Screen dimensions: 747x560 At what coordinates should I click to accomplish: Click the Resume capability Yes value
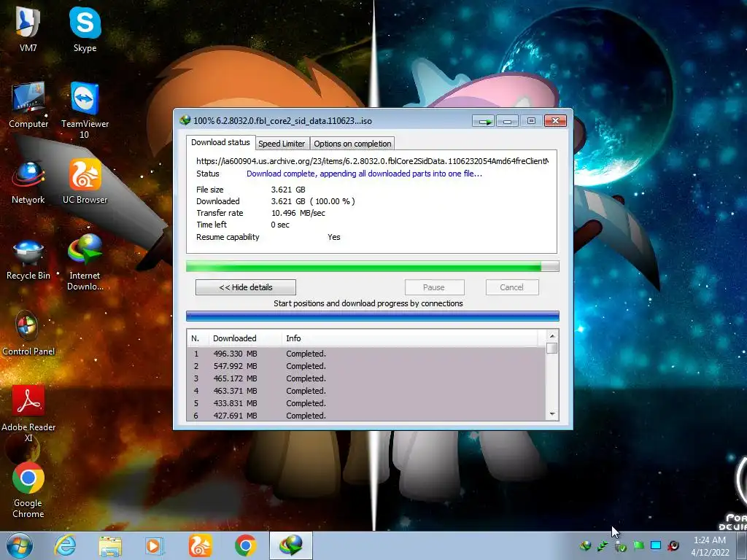point(334,237)
